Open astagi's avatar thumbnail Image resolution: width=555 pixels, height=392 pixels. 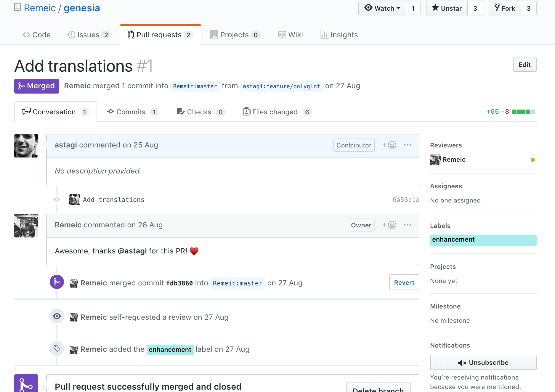coord(26,146)
